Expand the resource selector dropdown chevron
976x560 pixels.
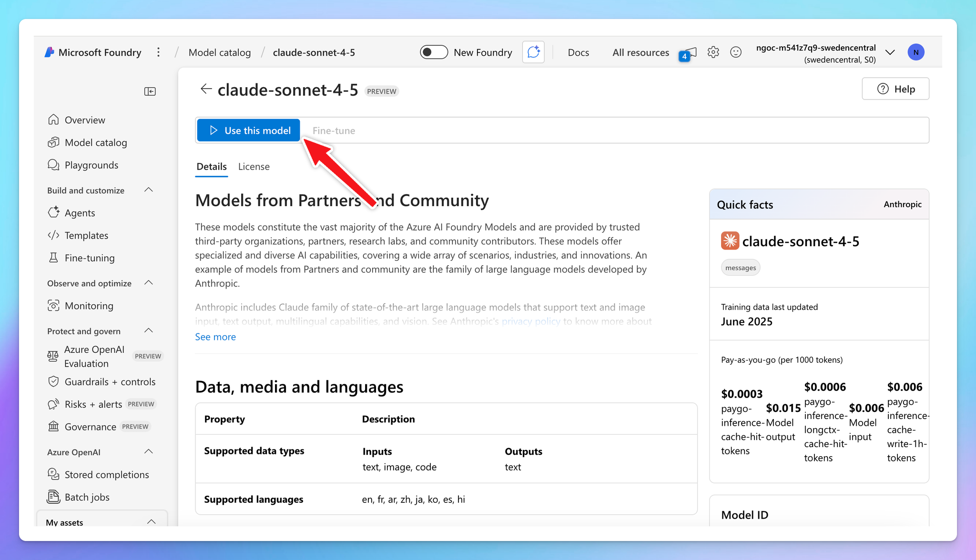890,52
